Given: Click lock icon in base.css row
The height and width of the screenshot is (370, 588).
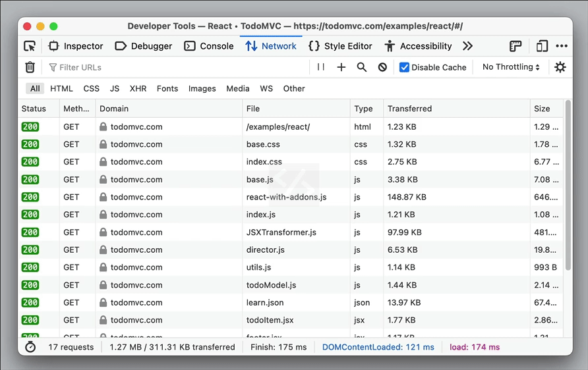Looking at the screenshot, I should (x=103, y=144).
